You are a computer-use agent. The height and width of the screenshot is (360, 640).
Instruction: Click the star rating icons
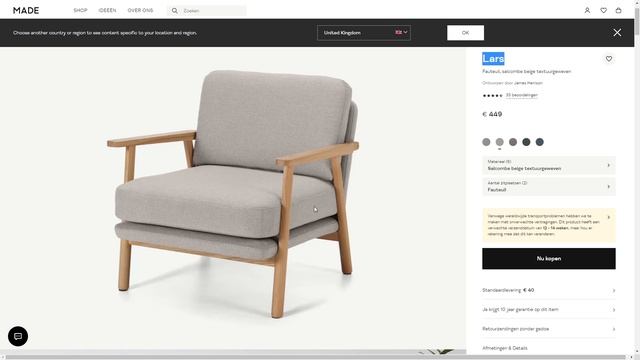(492, 96)
